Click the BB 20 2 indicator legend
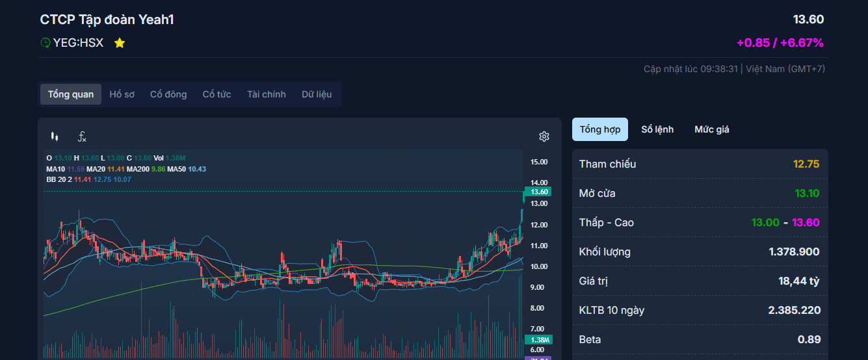Screen dimensions: 868x360 (88, 179)
